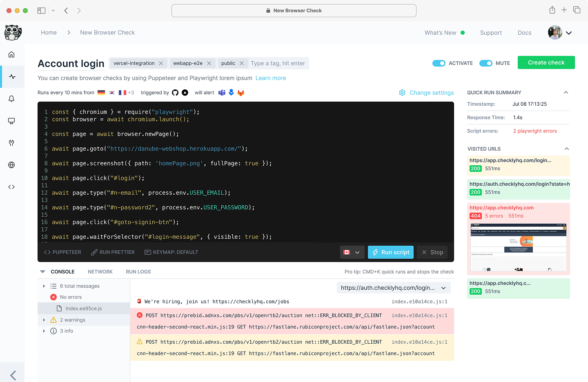The width and height of the screenshot is (588, 382).
Task: Expand the 6 total messages row
Action: 44,286
